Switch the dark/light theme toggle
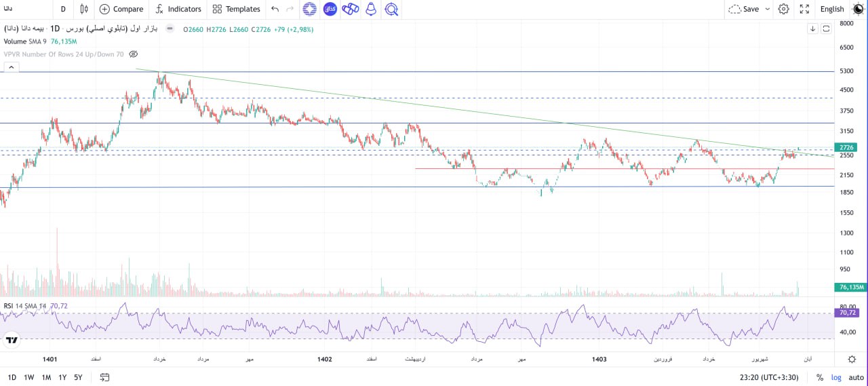This screenshot has height=386, width=868. click(858, 9)
